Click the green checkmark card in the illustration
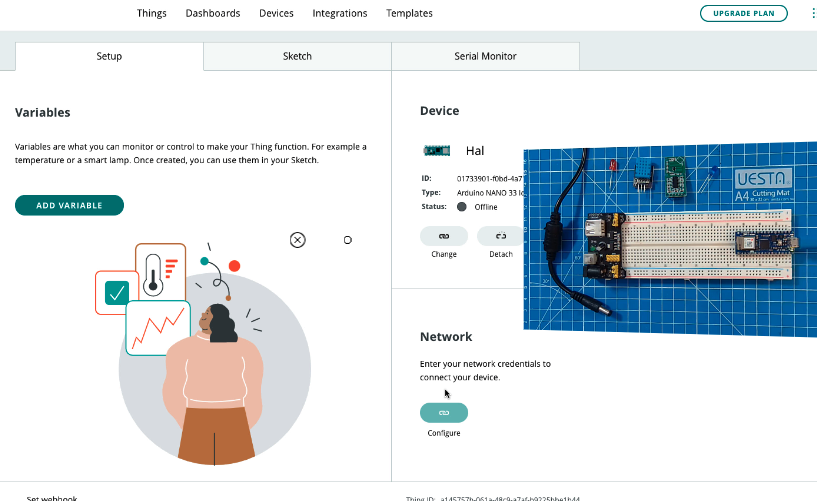This screenshot has width=817, height=501. (x=117, y=293)
